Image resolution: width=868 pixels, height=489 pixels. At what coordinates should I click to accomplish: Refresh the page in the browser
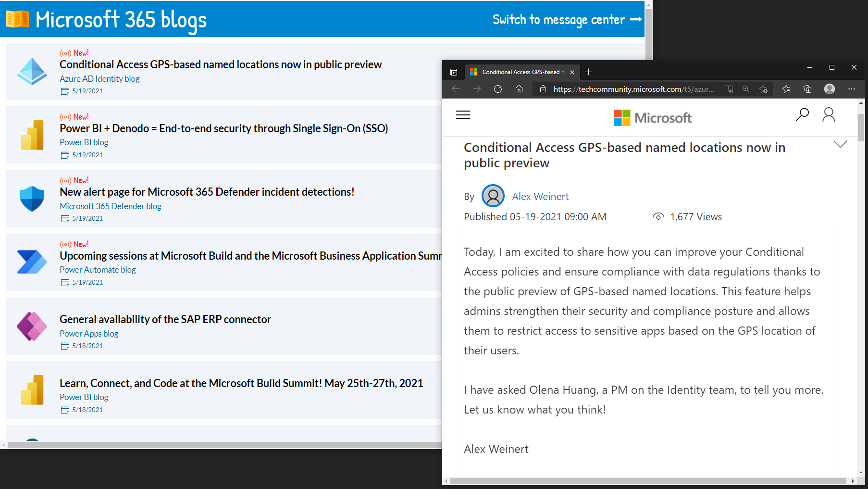coord(498,89)
